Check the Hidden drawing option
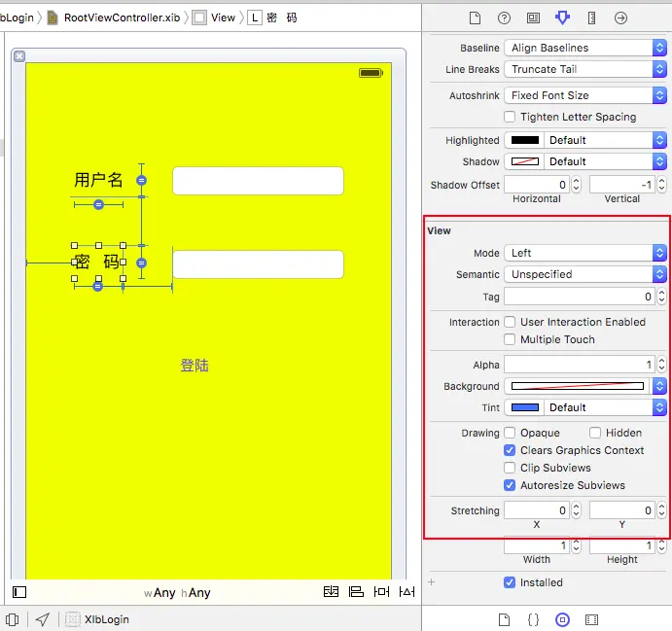Viewport: 672px width, 631px height. click(595, 433)
